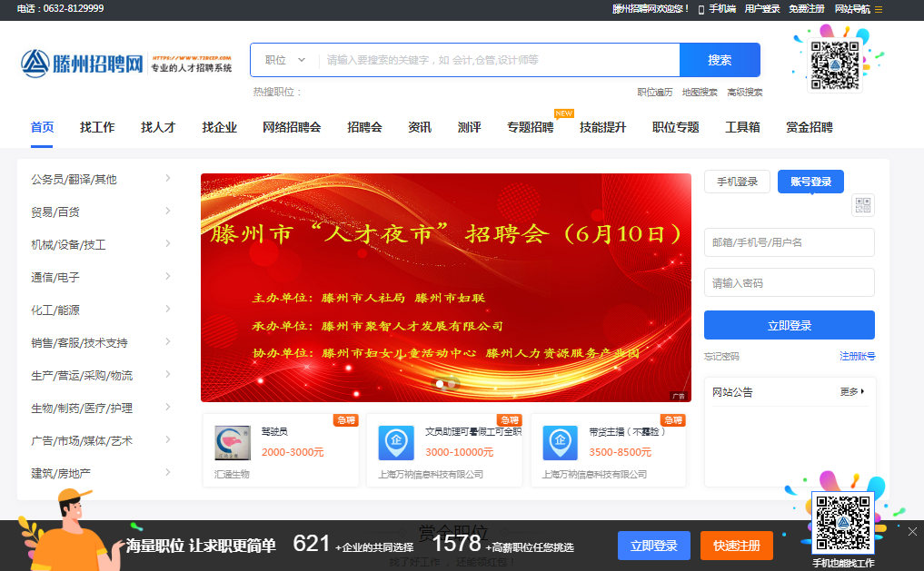Open the 赏金招聘 navigation tab
Screen dimensions: 924x571
[810, 127]
